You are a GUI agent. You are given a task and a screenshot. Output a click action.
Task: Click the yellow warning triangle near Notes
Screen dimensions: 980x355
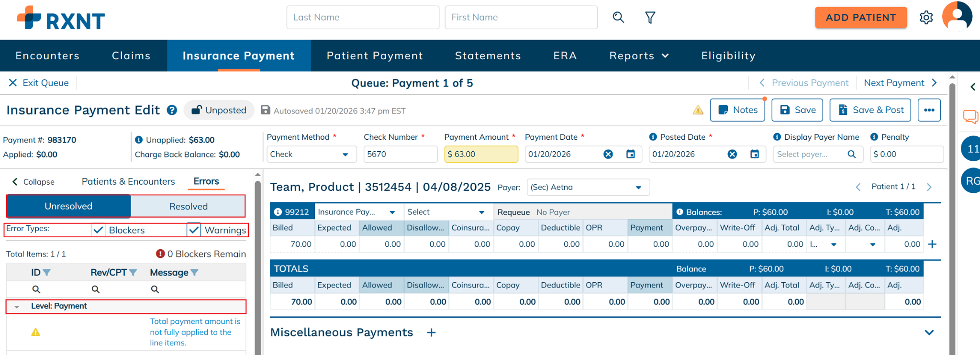coord(698,111)
